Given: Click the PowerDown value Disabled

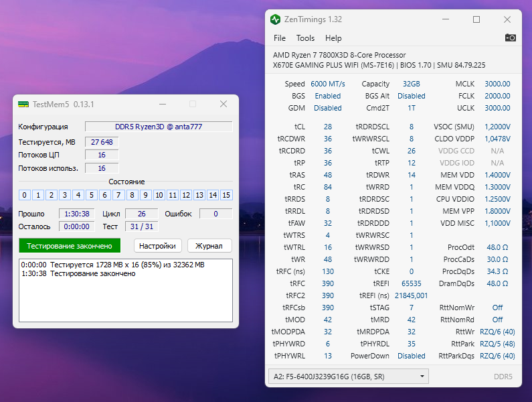Looking at the screenshot, I should [x=412, y=356].
